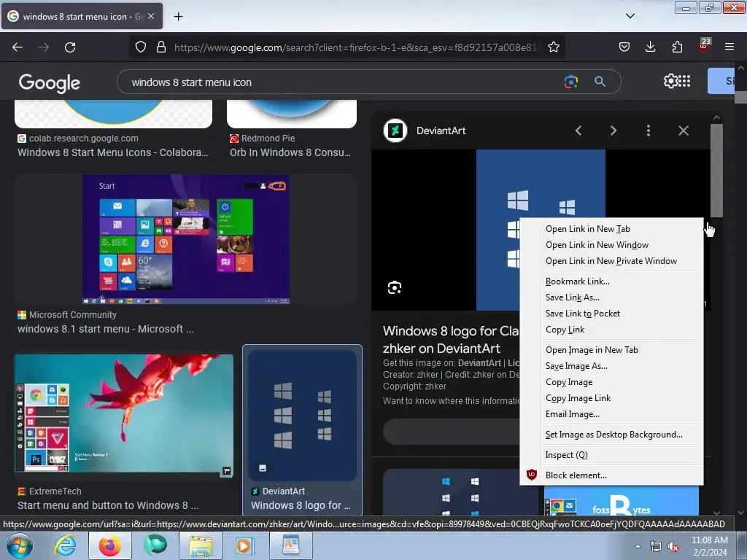Open 'Windows 8 logo for ...' DeviantArt result
Image resolution: width=747 pixels, height=560 pixels.
point(301,506)
